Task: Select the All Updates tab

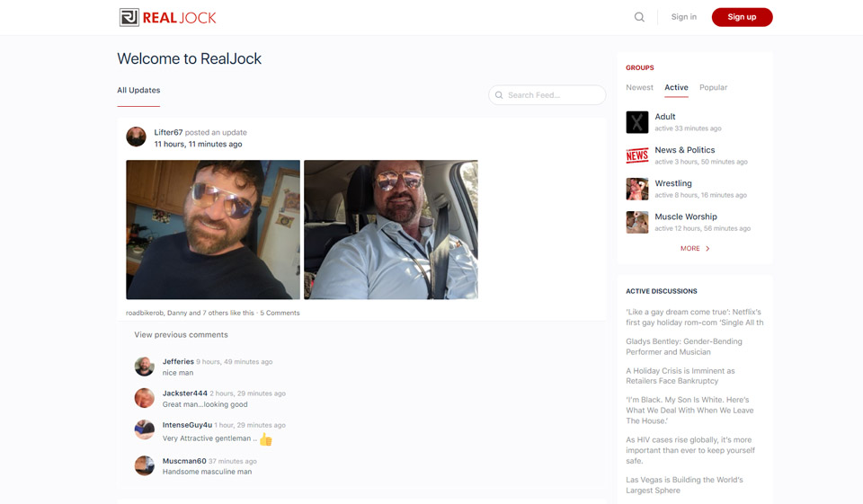Action: tap(138, 91)
